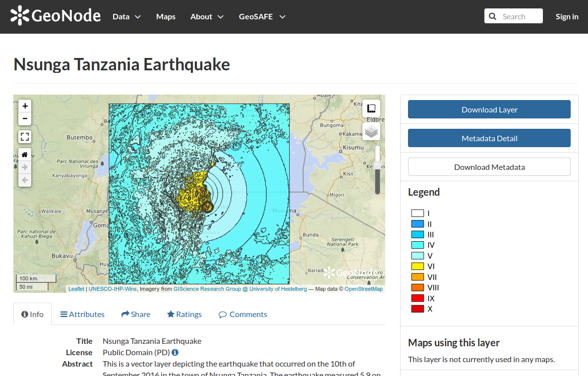Screen dimensions: 588x376
Task: Open the map layers switcher
Action: [371, 132]
